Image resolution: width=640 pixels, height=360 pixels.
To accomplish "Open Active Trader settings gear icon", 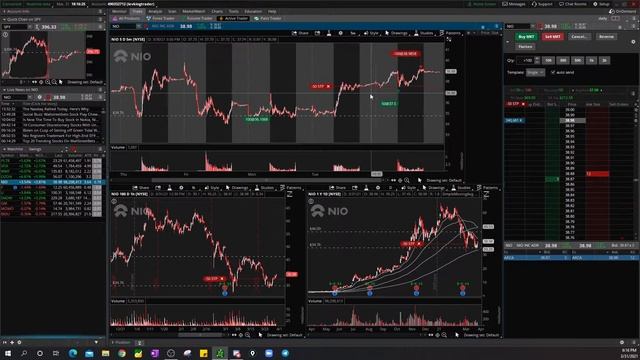I will [633, 42].
